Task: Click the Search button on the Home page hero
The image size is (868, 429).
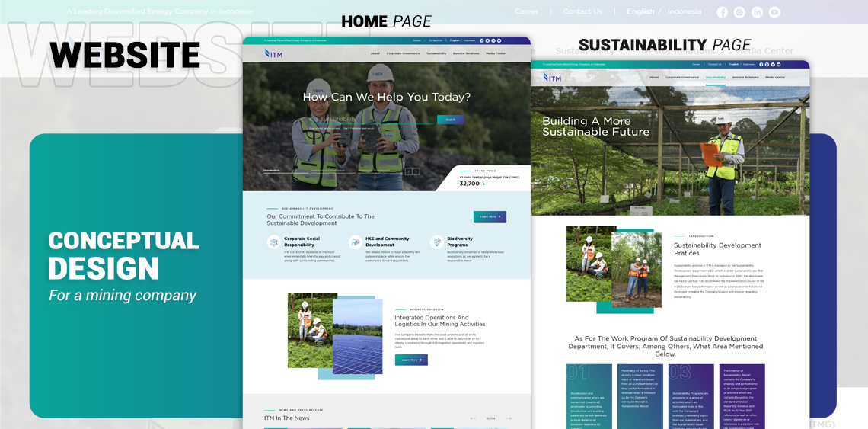Action: point(451,120)
